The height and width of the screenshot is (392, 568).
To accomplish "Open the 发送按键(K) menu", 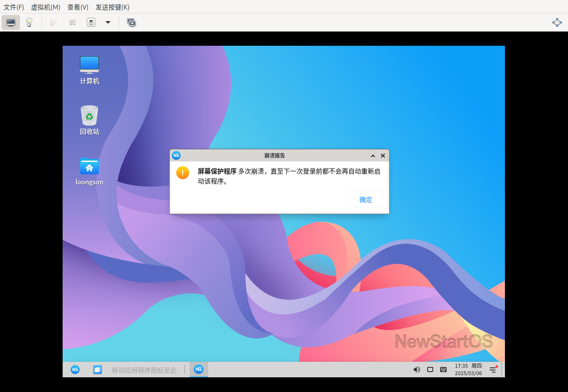I will [112, 7].
